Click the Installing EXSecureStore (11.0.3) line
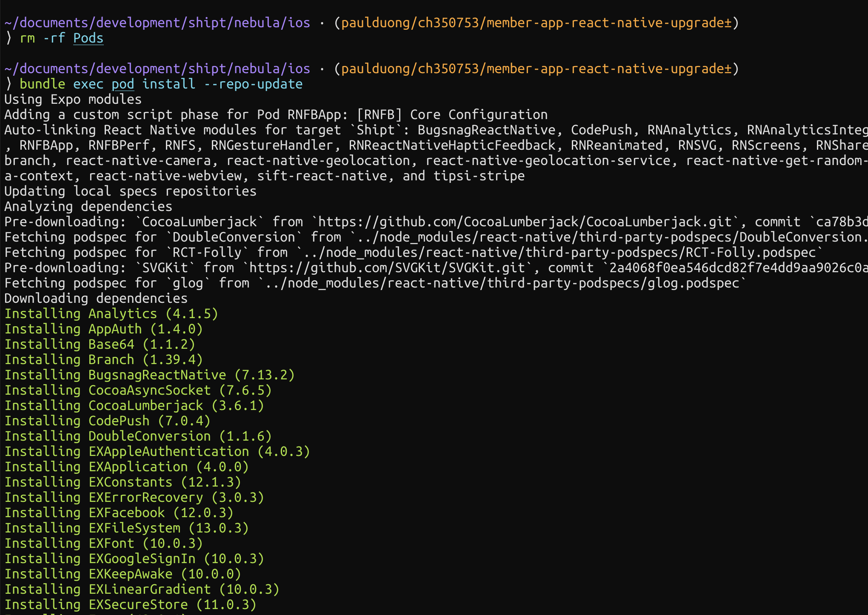The height and width of the screenshot is (615, 868). [x=130, y=604]
